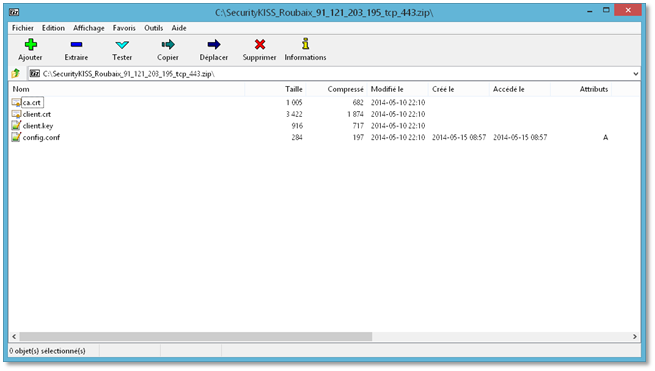Click compressed size 197
Screen dimensions: 655x371
point(358,137)
